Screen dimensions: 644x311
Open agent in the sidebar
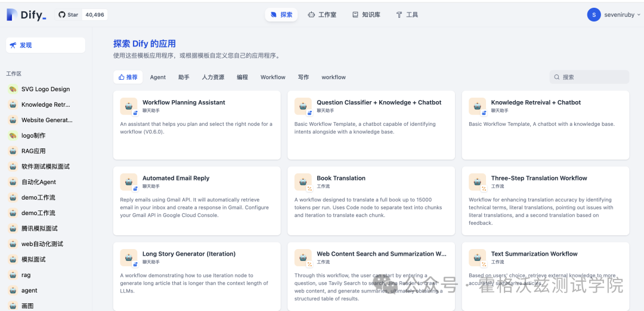[45, 291]
